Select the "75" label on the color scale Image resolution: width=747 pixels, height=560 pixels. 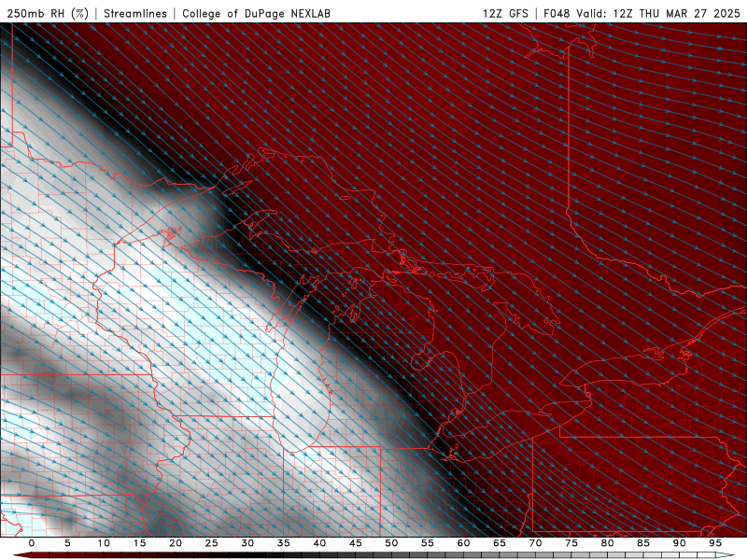click(571, 543)
